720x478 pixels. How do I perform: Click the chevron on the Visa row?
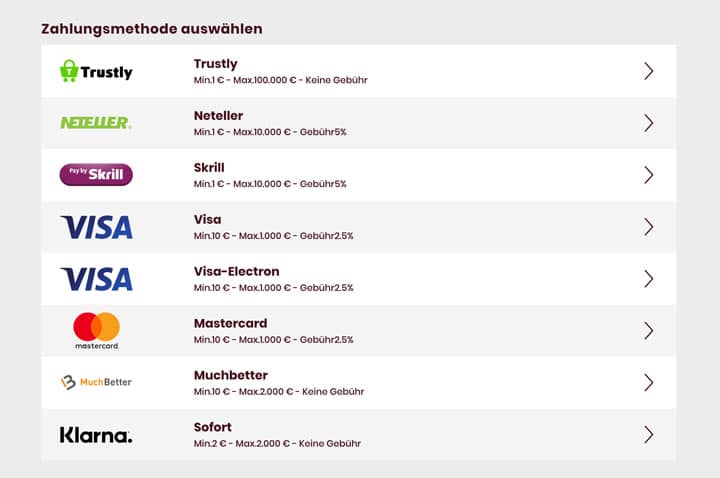[648, 227]
